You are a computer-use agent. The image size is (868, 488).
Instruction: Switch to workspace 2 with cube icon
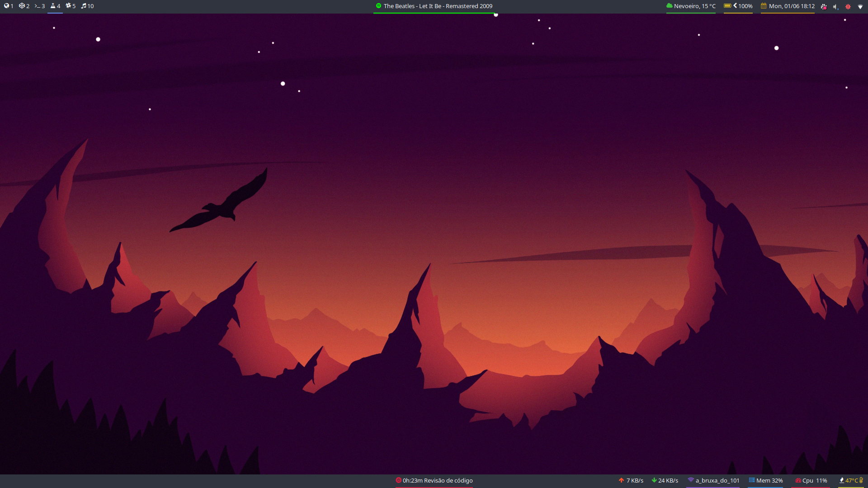point(24,6)
